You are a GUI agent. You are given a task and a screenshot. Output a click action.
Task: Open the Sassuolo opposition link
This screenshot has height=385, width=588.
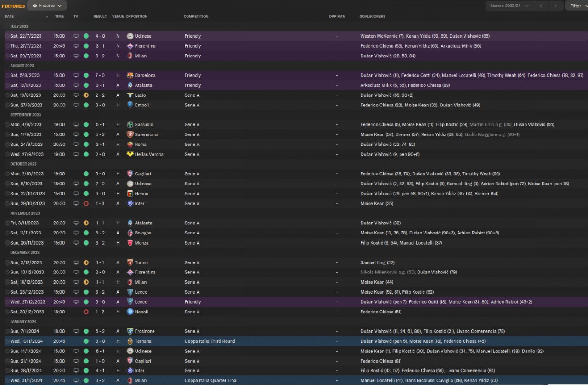click(x=144, y=125)
